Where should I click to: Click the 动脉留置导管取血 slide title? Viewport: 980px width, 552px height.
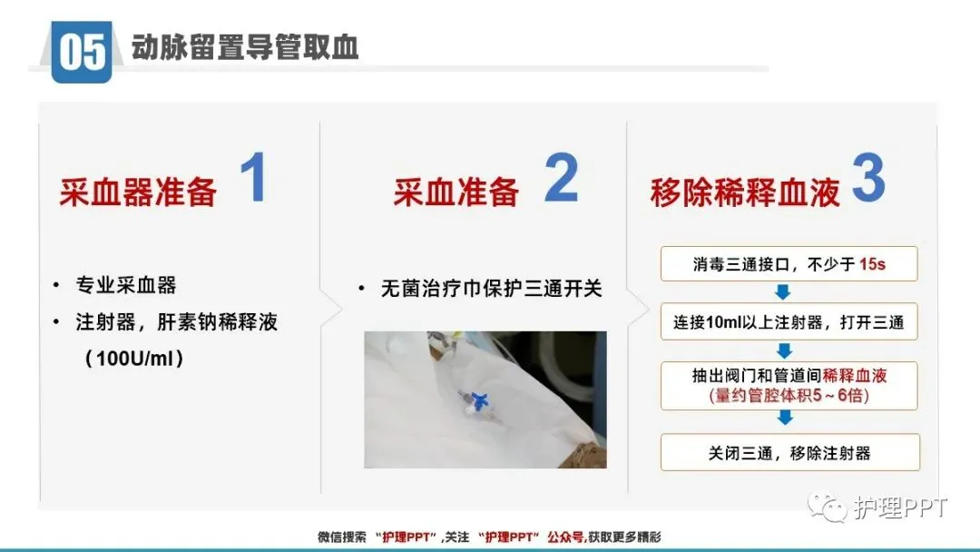point(245,47)
